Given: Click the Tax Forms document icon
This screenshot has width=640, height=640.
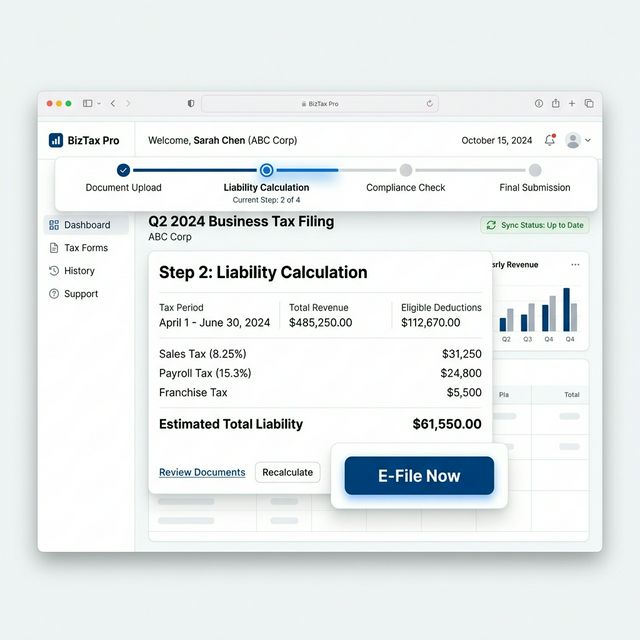Looking at the screenshot, I should coord(54,248).
